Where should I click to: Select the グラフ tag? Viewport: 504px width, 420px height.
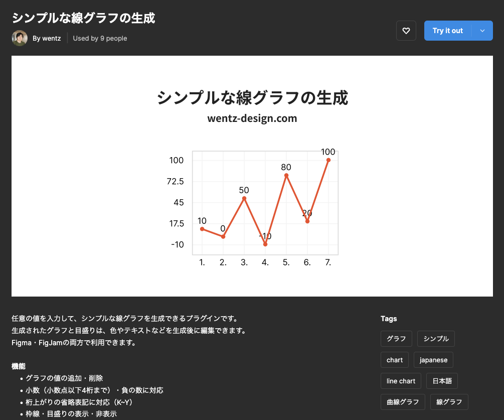[x=396, y=339]
